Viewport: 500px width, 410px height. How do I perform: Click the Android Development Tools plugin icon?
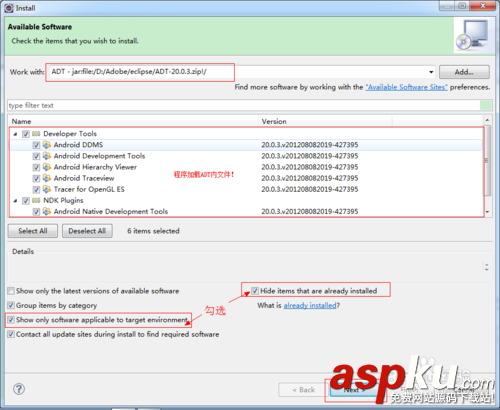click(47, 156)
